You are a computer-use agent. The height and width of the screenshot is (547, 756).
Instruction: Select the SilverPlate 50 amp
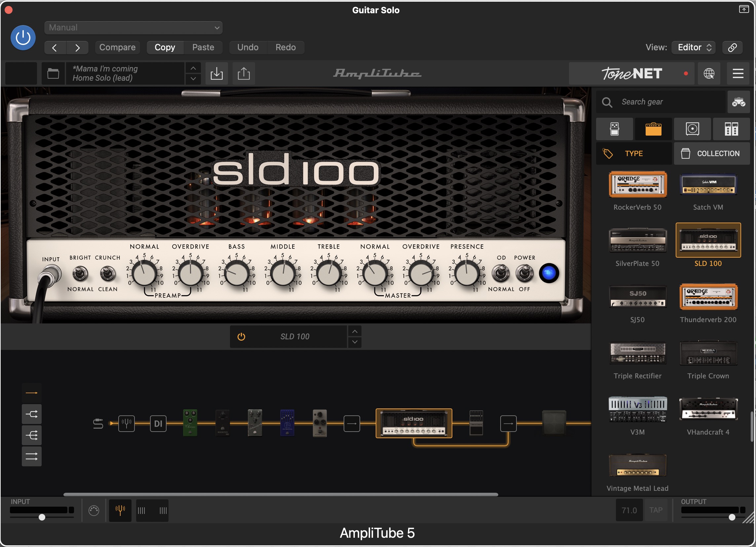click(638, 247)
